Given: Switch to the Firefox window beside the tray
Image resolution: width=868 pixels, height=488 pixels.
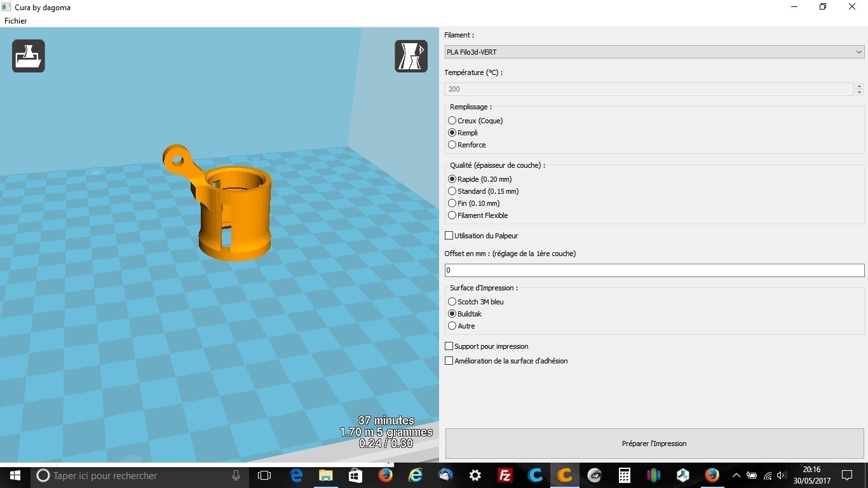Looking at the screenshot, I should [712, 475].
